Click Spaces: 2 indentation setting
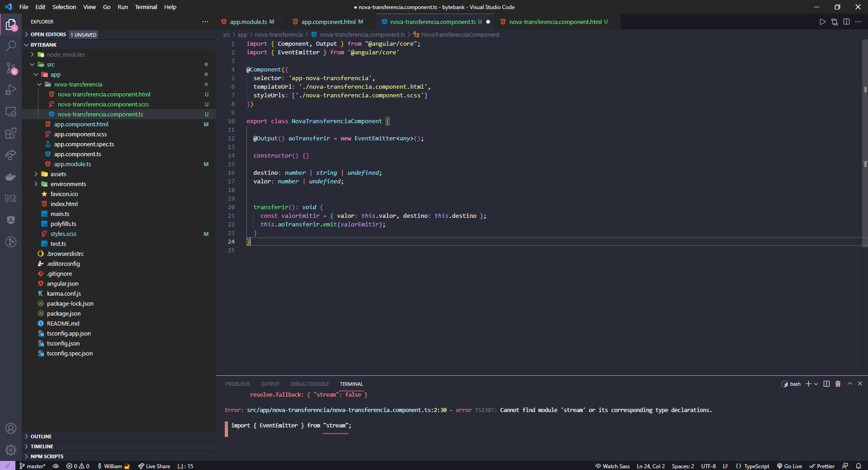This screenshot has height=470, width=868. point(683,466)
